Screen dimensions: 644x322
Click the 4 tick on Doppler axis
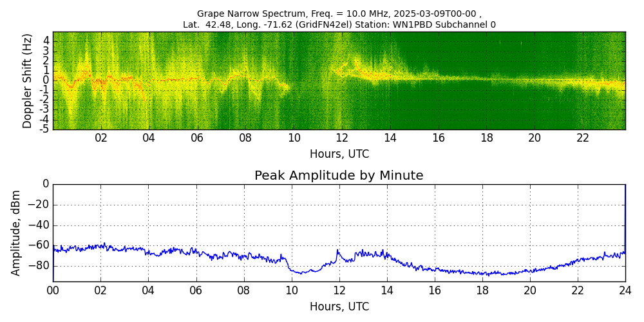click(x=46, y=41)
